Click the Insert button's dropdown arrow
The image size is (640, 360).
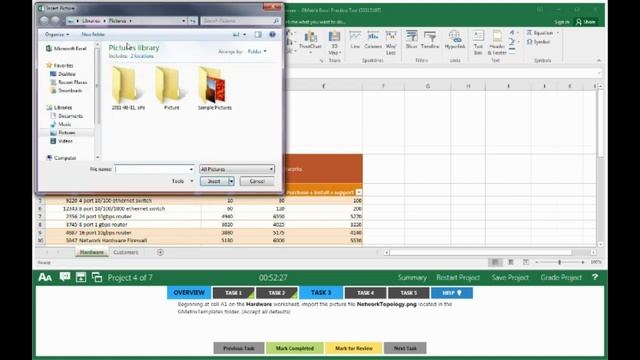[x=231, y=181]
